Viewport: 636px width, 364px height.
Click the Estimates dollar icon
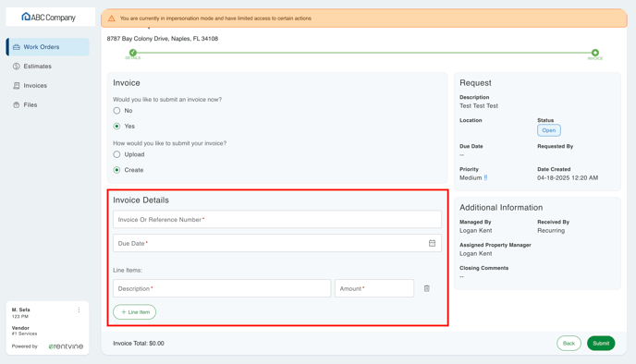17,67
